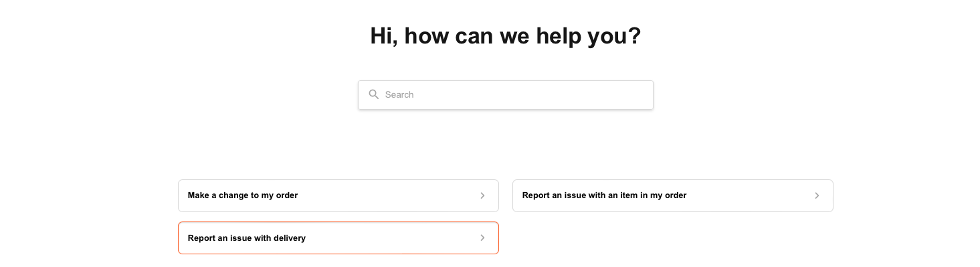
Task: Select 'Report an issue with delivery' label text
Action: pos(247,238)
